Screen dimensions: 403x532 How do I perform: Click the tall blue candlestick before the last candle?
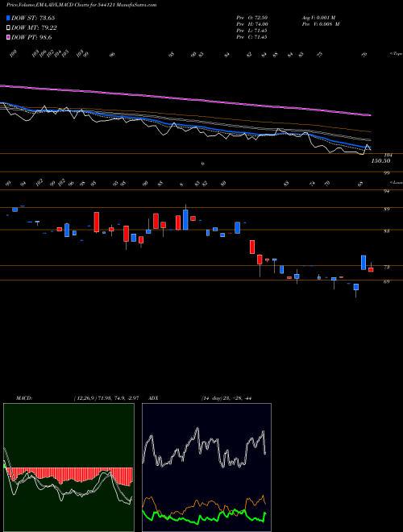(x=364, y=262)
